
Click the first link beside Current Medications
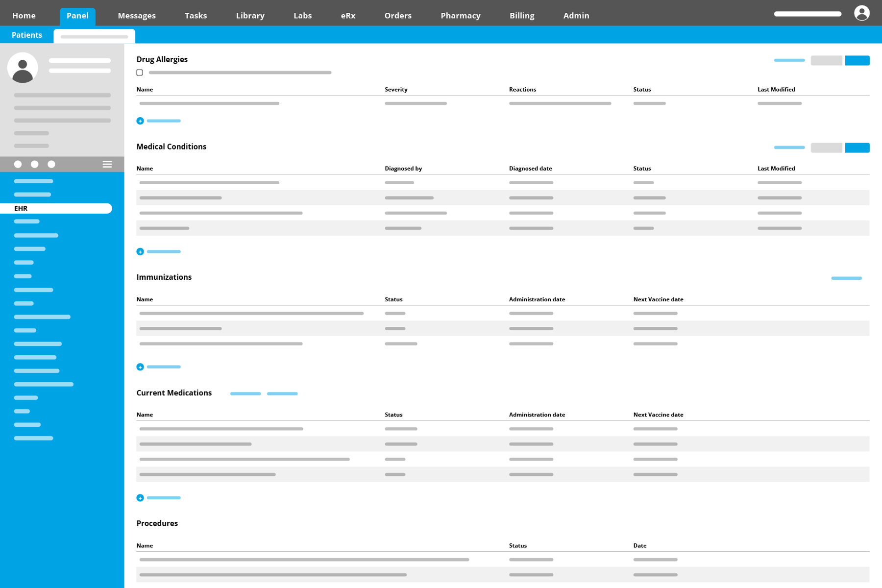click(x=245, y=393)
